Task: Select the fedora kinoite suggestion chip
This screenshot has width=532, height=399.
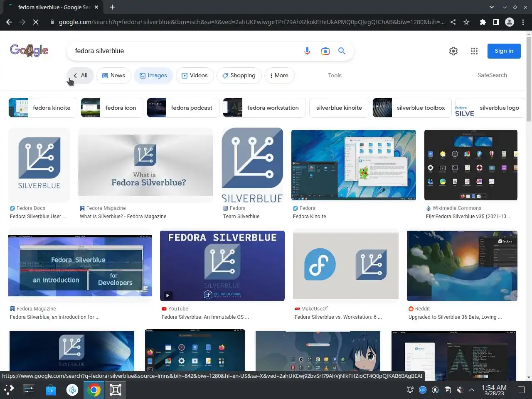Action: (x=43, y=108)
